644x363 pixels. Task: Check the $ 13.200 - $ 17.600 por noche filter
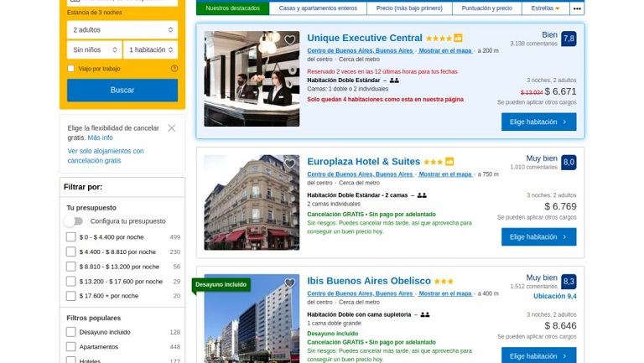[71, 282]
